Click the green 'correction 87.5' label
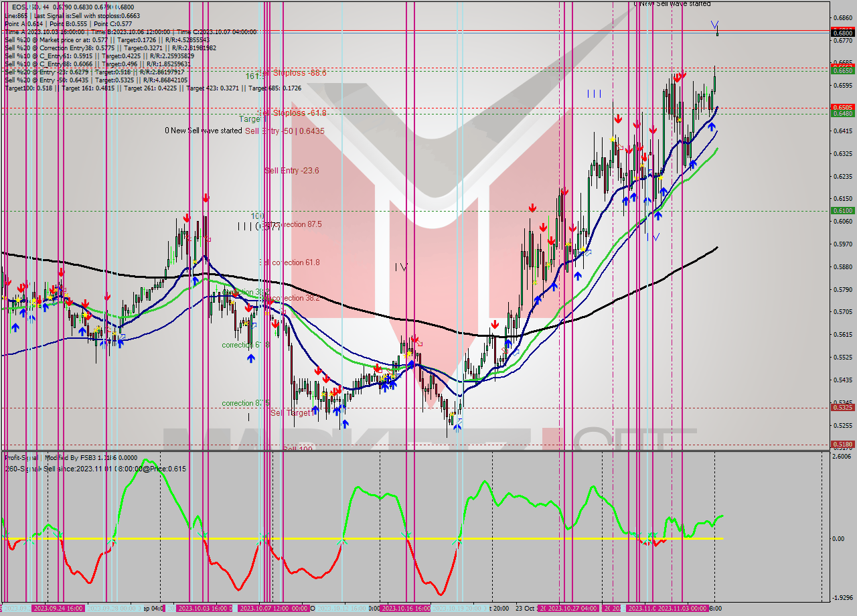Image resolution: width=857 pixels, height=616 pixels. (246, 404)
